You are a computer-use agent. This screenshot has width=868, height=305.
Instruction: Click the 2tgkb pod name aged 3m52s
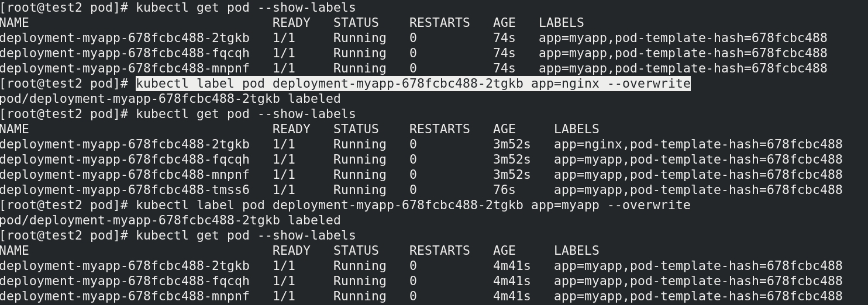click(x=125, y=144)
